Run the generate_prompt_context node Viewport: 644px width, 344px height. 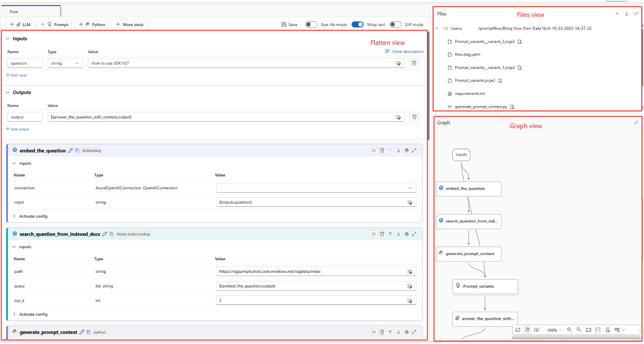click(x=374, y=332)
